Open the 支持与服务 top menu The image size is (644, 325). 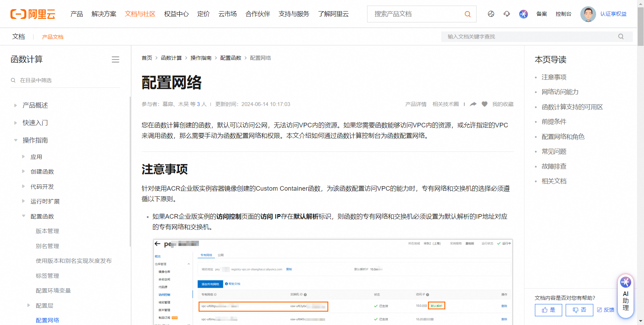click(294, 14)
